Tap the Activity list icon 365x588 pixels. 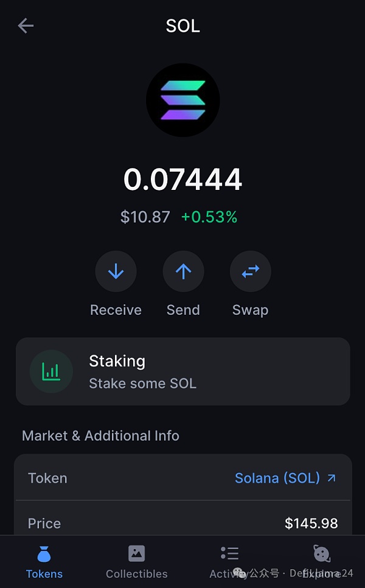tap(229, 552)
